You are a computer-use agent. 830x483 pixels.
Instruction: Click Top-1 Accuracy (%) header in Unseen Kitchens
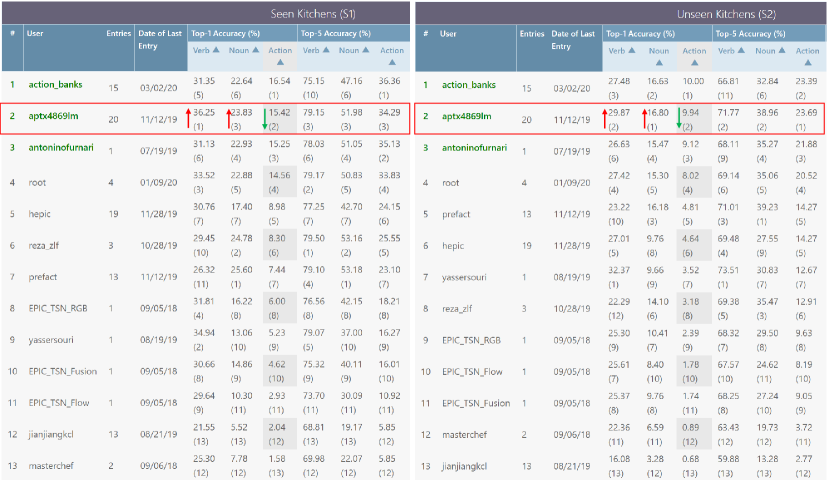click(651, 34)
